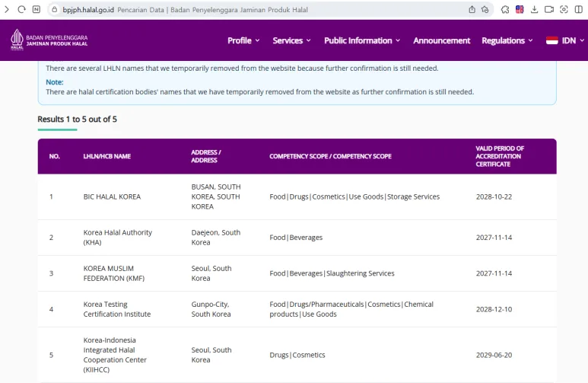This screenshot has height=383, width=588.
Task: Open the Regulations menu
Action: pos(507,40)
